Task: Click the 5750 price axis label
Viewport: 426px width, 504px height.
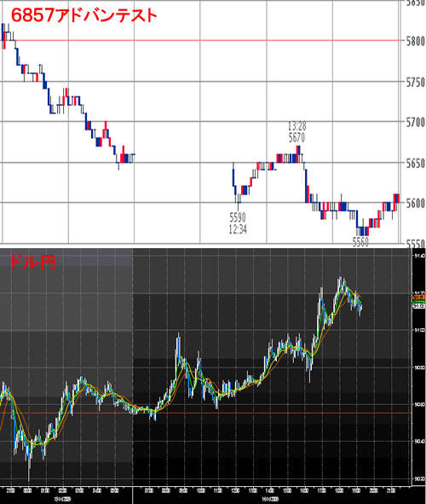Action: pos(416,82)
